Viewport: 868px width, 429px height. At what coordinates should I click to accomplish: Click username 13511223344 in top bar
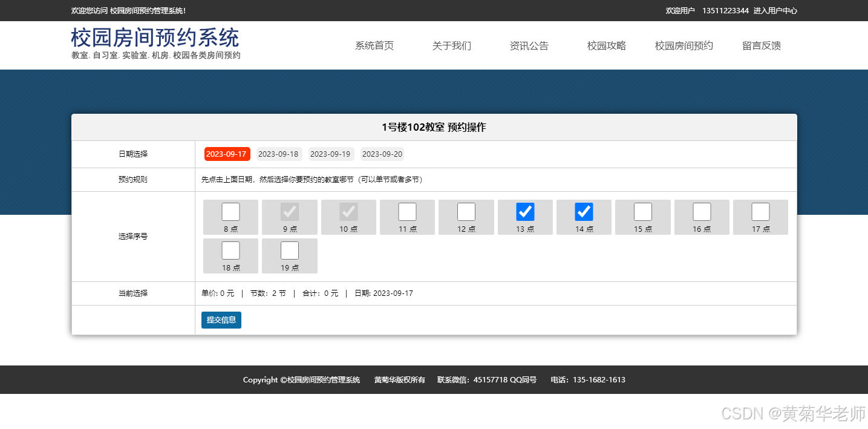tap(725, 11)
